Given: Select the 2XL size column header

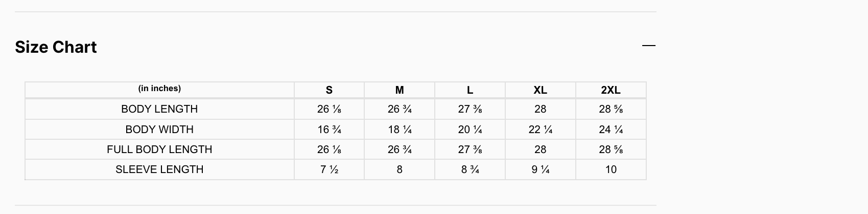Looking at the screenshot, I should 611,90.
